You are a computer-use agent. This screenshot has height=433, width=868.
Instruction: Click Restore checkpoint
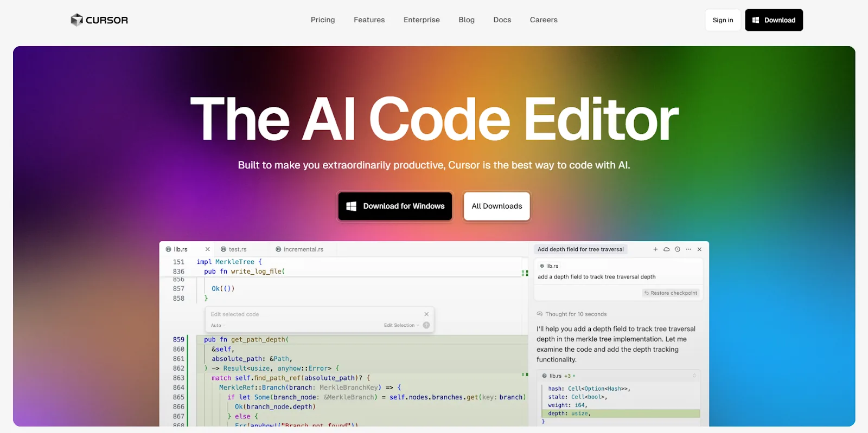coord(671,293)
